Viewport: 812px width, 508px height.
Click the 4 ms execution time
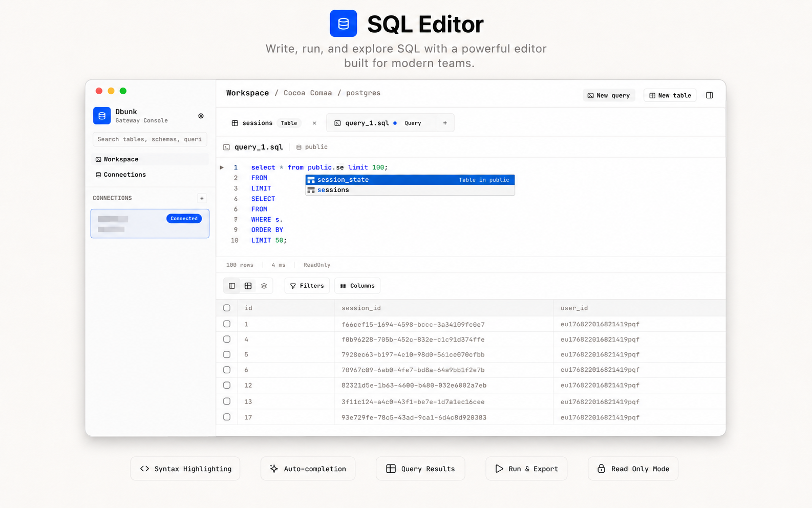(x=279, y=265)
